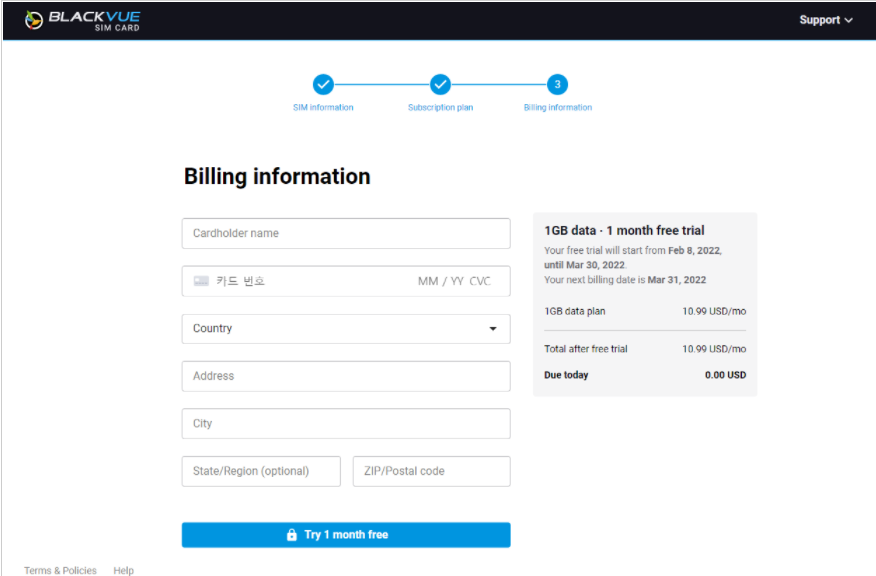Focus the Address field
The image size is (876, 576).
[x=346, y=376]
